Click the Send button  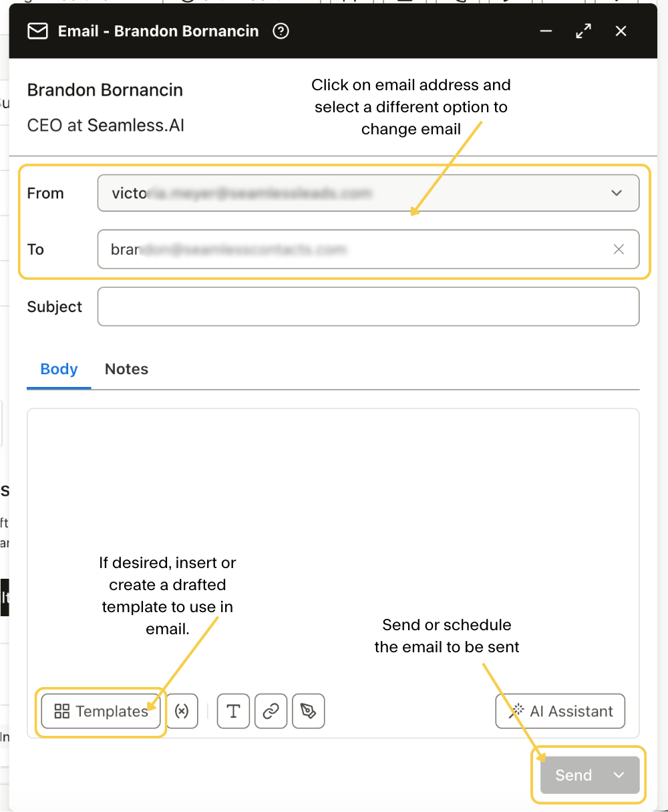[573, 775]
